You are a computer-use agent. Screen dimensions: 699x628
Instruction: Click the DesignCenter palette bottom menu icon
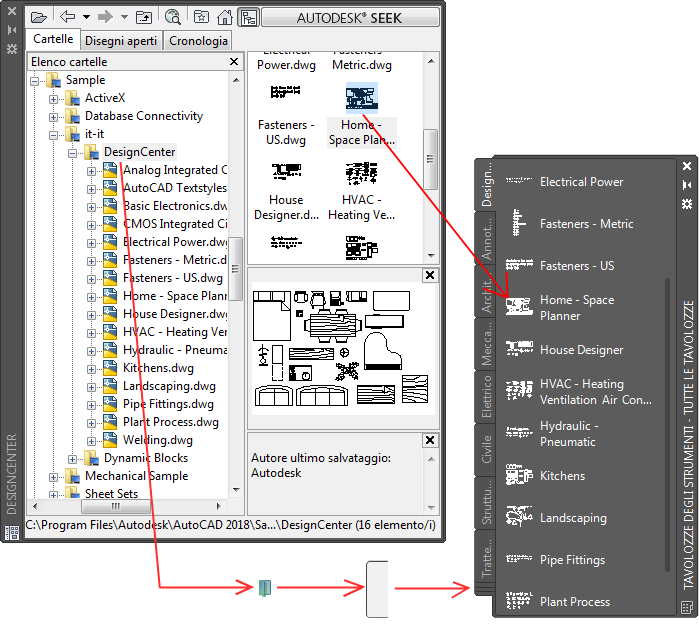click(12, 532)
